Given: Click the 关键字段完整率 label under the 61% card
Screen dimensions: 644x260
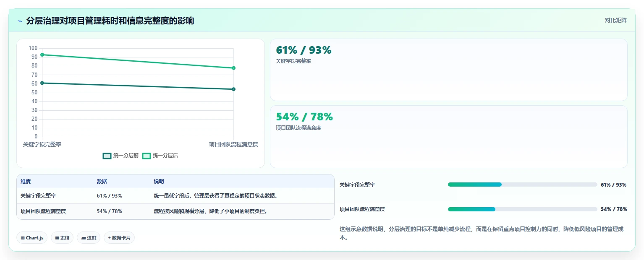Looking at the screenshot, I should (x=293, y=61).
